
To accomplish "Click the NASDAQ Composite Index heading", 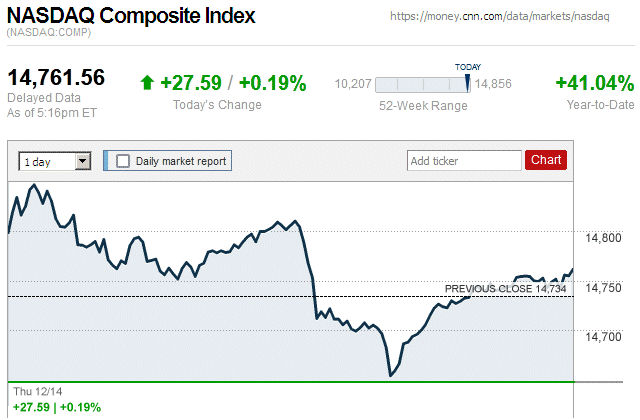I will [x=131, y=17].
